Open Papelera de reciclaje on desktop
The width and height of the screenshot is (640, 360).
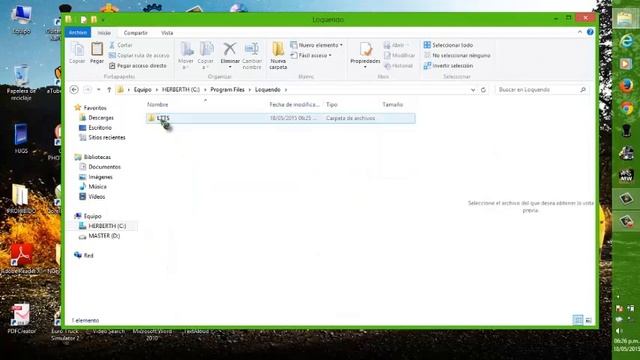[21, 83]
